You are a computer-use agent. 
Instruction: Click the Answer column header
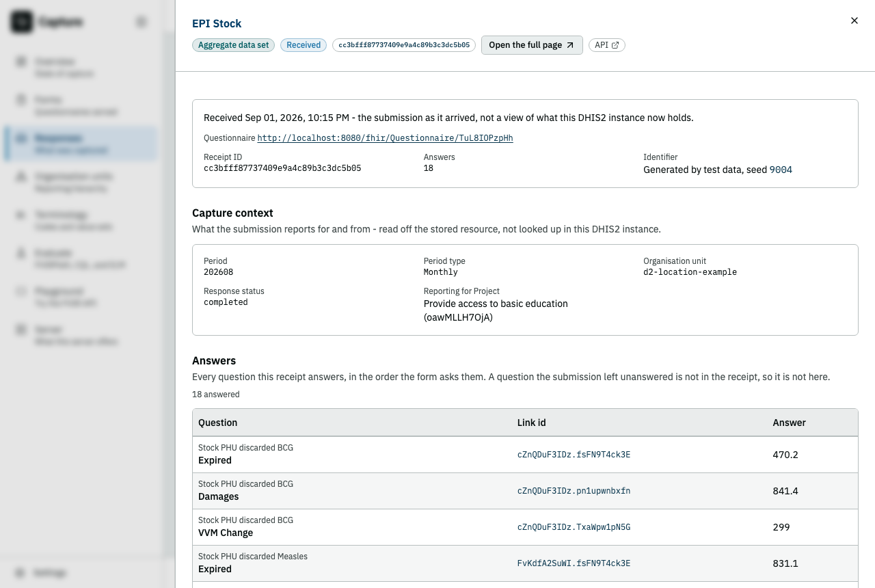tap(790, 423)
